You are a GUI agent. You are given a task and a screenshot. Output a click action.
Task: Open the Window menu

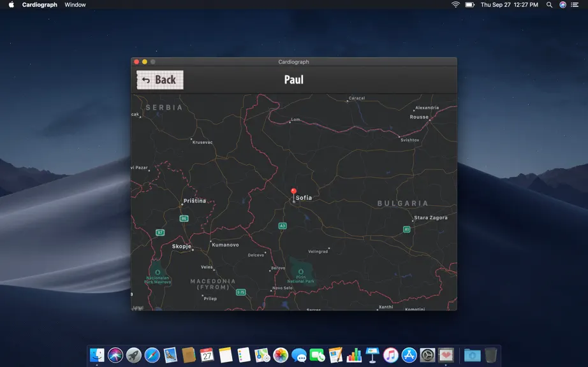pyautogui.click(x=75, y=5)
